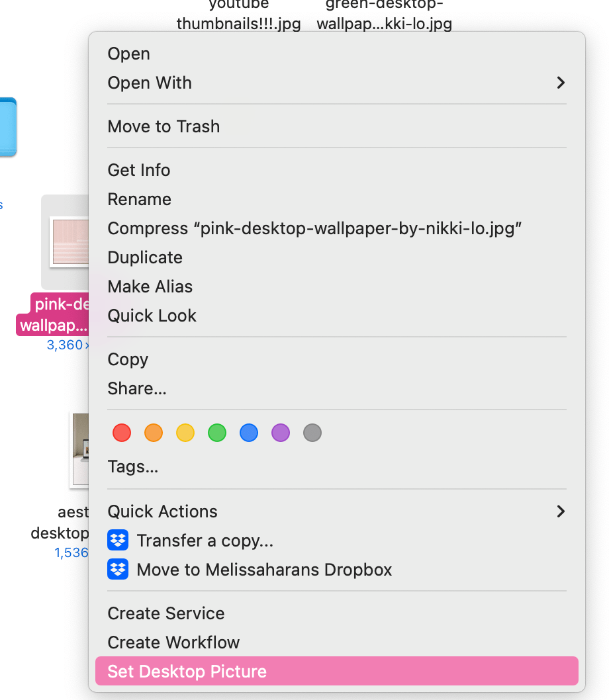
Task: Choose Move to Trash
Action: pos(336,127)
